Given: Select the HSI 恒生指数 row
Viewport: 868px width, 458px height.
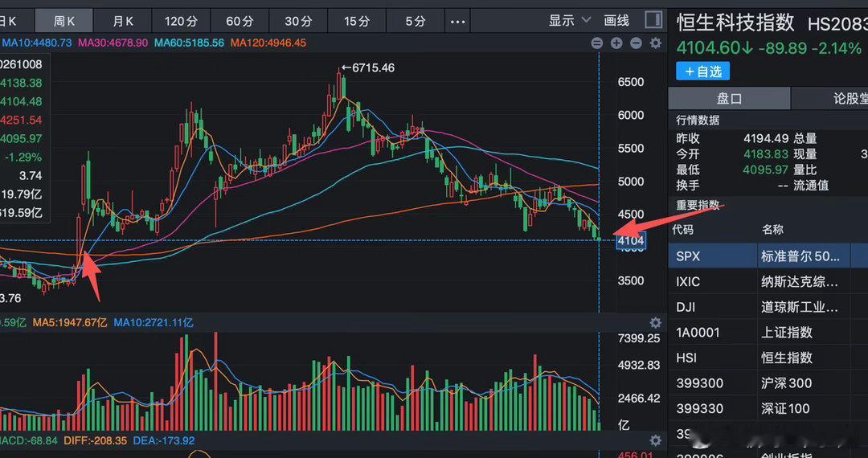Looking at the screenshot, I should 768,358.
